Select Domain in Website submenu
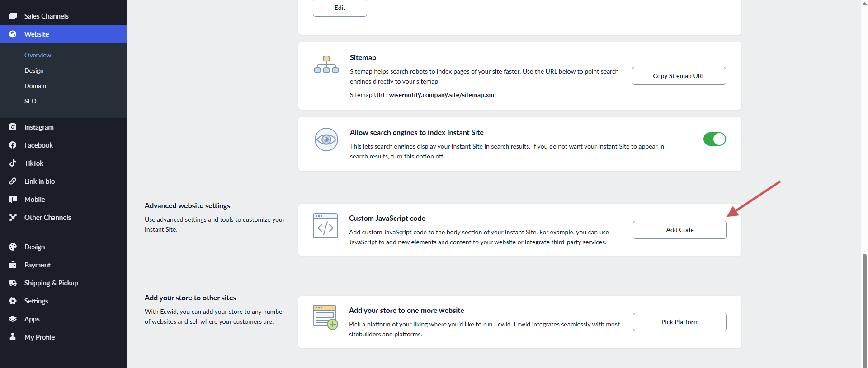 [x=35, y=86]
